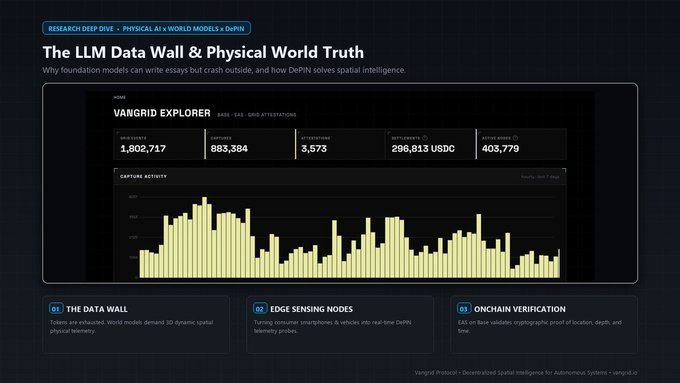Screen dimensions: 680x383
Task: Click the Active Nodes help question-mark icon
Action: coord(515,138)
